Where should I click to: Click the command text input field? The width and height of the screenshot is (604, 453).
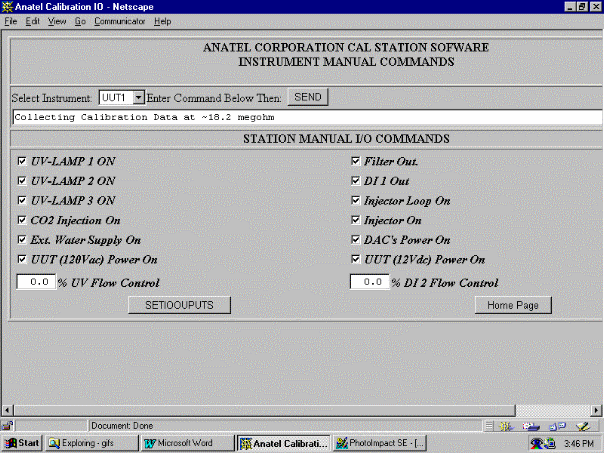pyautogui.click(x=307, y=117)
